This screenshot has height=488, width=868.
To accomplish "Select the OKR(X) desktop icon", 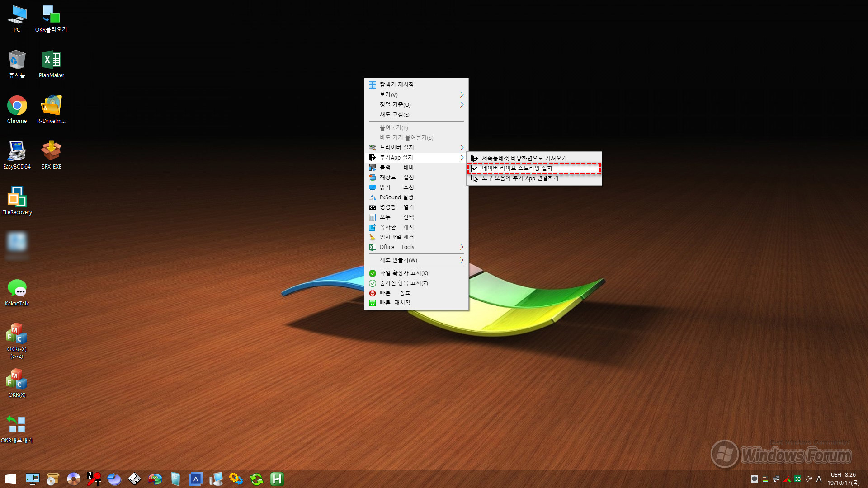I will coord(17,384).
